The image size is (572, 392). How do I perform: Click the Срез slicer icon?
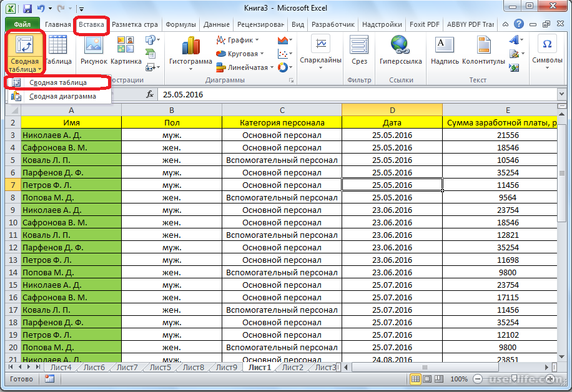(359, 50)
